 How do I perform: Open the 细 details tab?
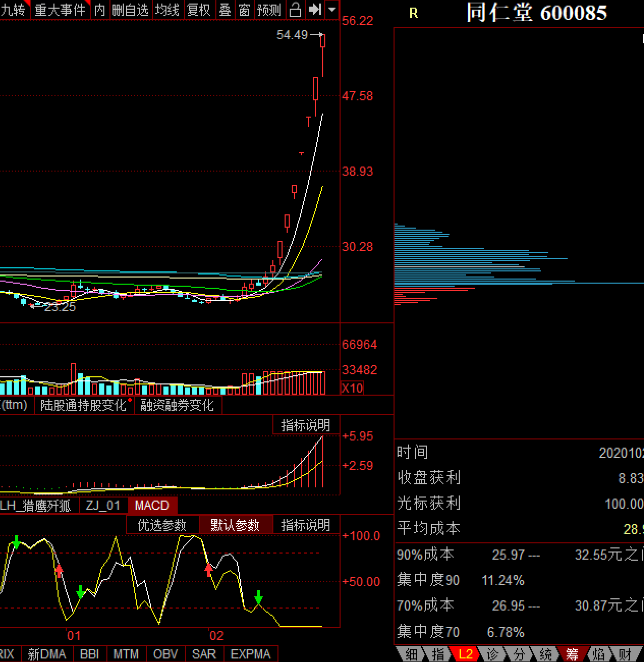pyautogui.click(x=410, y=654)
